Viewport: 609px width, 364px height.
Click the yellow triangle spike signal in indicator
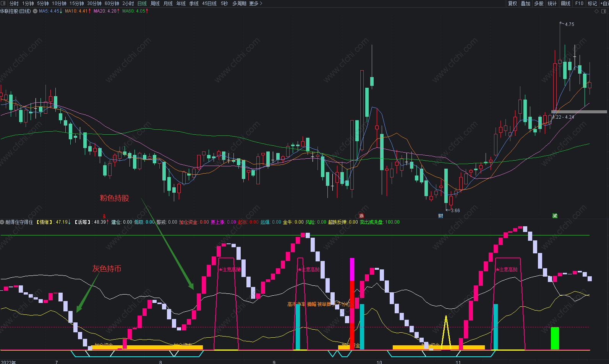pos(446,332)
